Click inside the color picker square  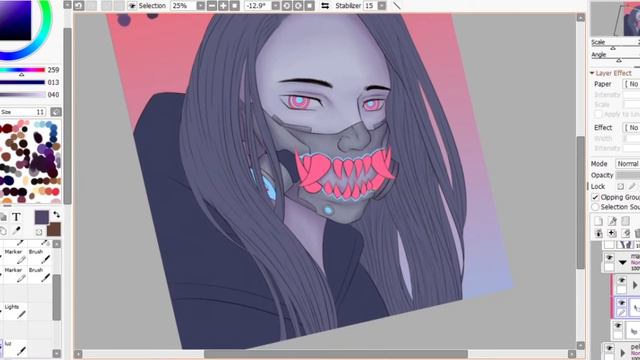15,20
